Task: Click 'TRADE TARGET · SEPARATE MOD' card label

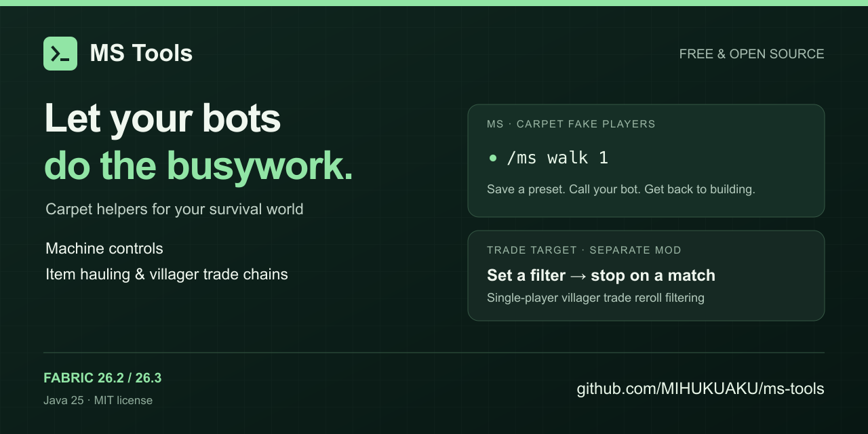Action: click(584, 250)
